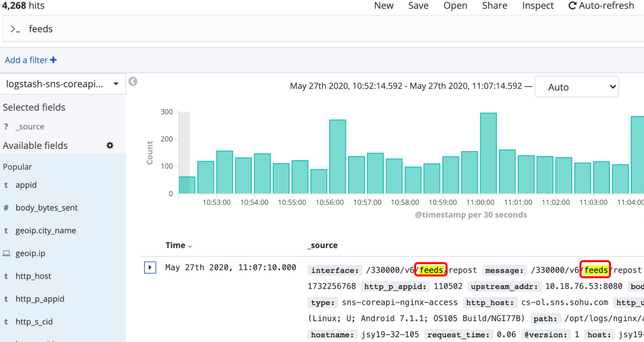644x342 pixels.
Task: Click the question mark icon beside _source
Action: click(x=6, y=127)
